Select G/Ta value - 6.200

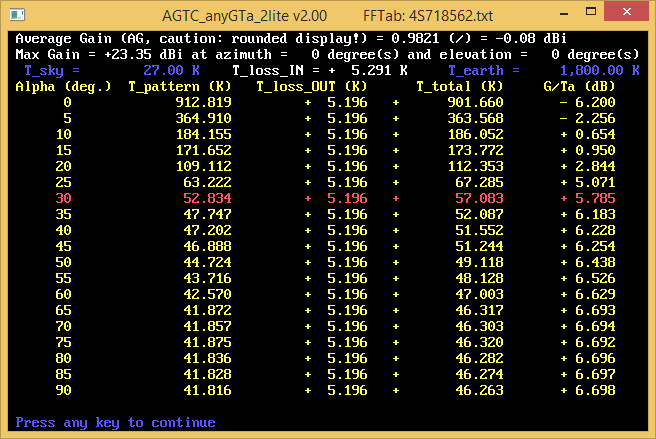coord(587,103)
